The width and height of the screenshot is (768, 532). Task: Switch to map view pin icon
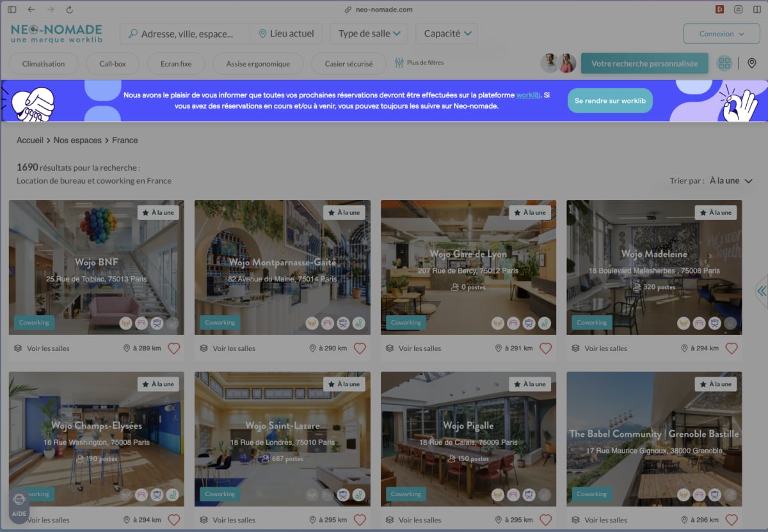click(x=752, y=63)
